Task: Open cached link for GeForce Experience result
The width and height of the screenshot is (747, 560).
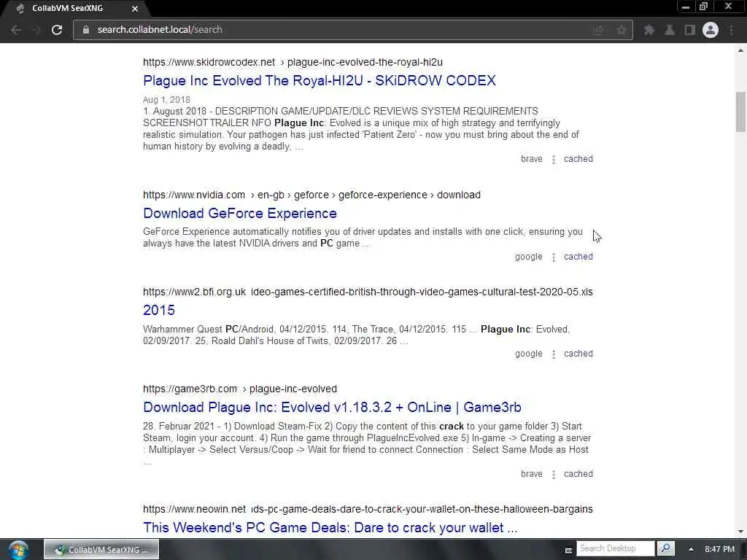Action: click(578, 257)
